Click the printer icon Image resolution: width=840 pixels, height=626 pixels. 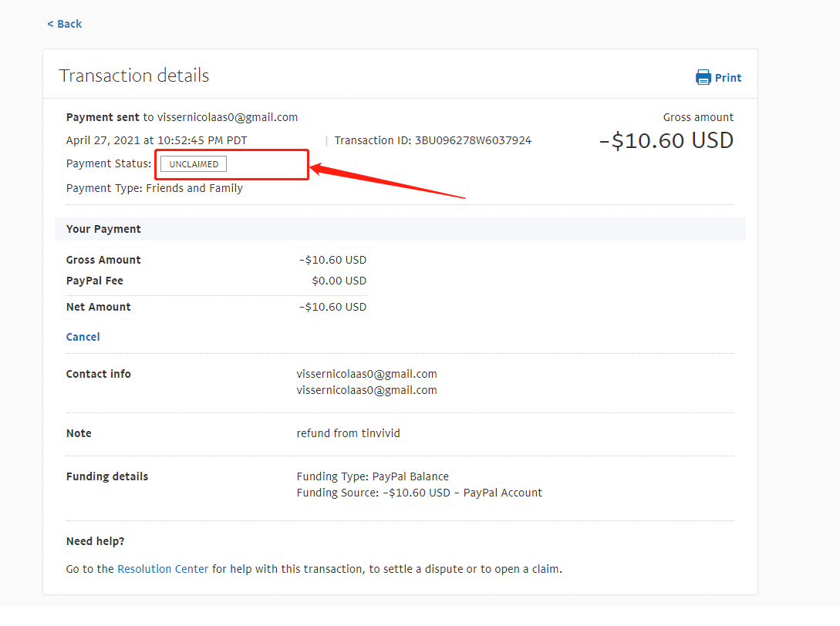[x=703, y=77]
